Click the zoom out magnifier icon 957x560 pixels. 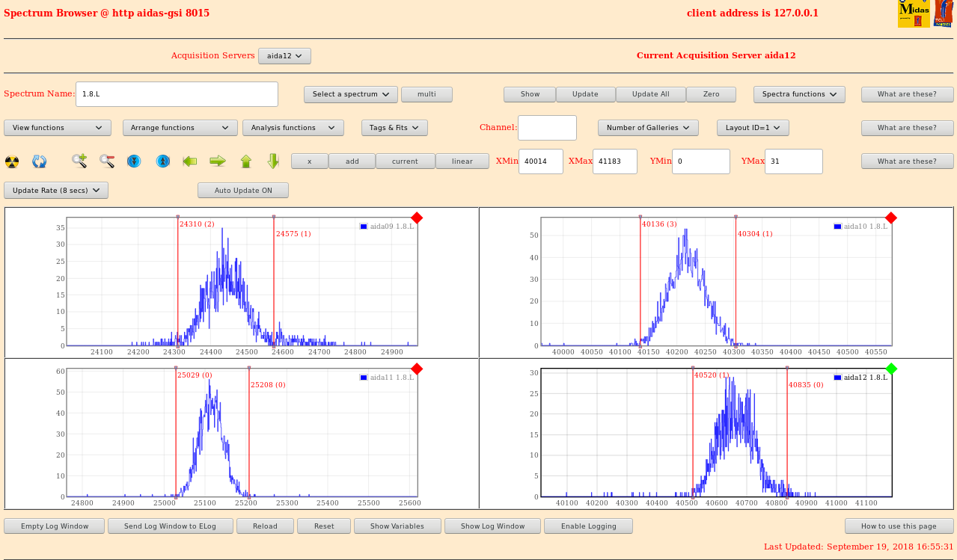(x=107, y=161)
